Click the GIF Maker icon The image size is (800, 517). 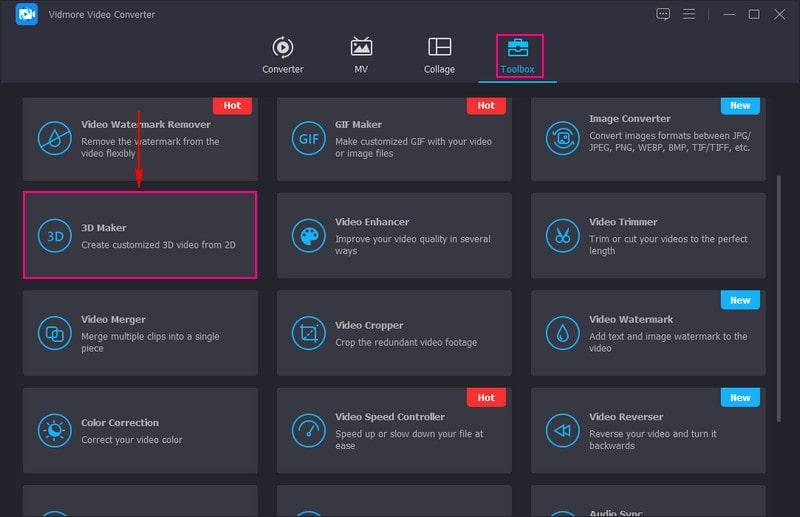308,138
